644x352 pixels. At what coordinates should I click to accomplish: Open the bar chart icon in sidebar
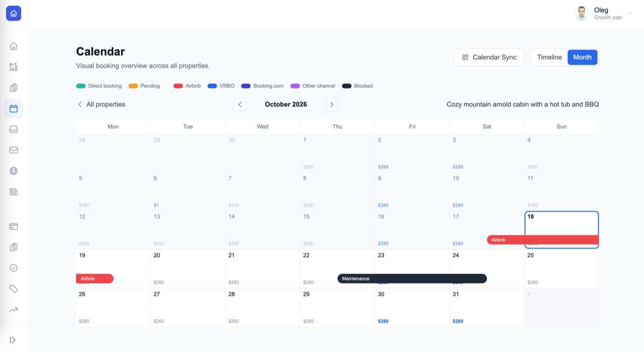[x=14, y=67]
